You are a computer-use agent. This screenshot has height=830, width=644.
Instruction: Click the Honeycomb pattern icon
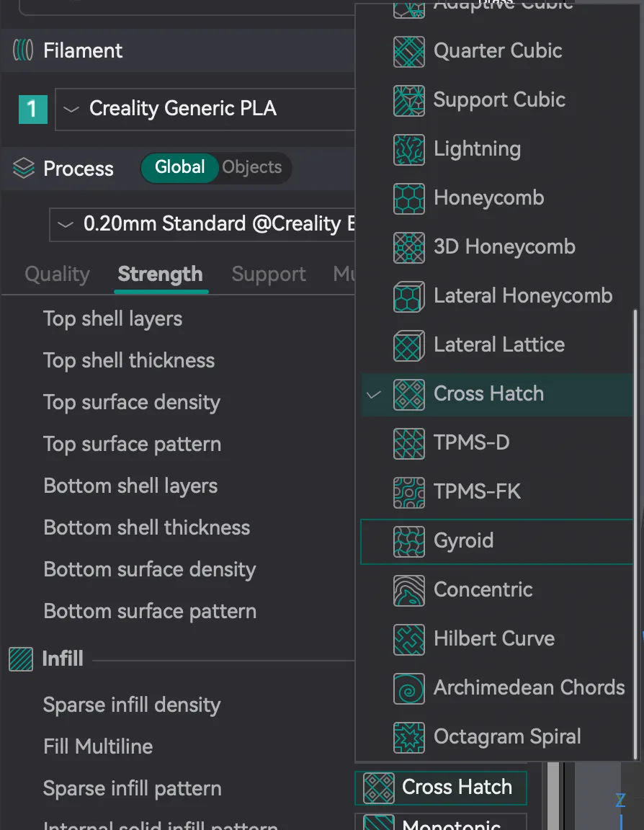coord(408,199)
